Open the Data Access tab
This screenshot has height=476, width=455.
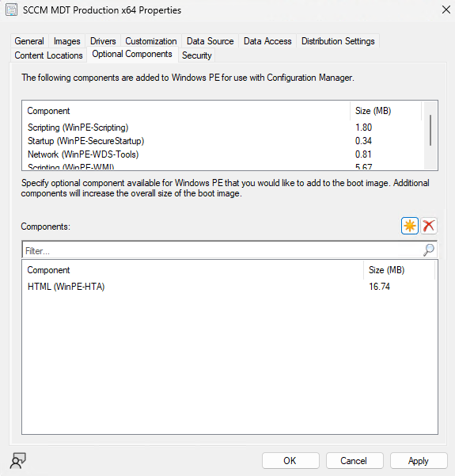pyautogui.click(x=267, y=41)
